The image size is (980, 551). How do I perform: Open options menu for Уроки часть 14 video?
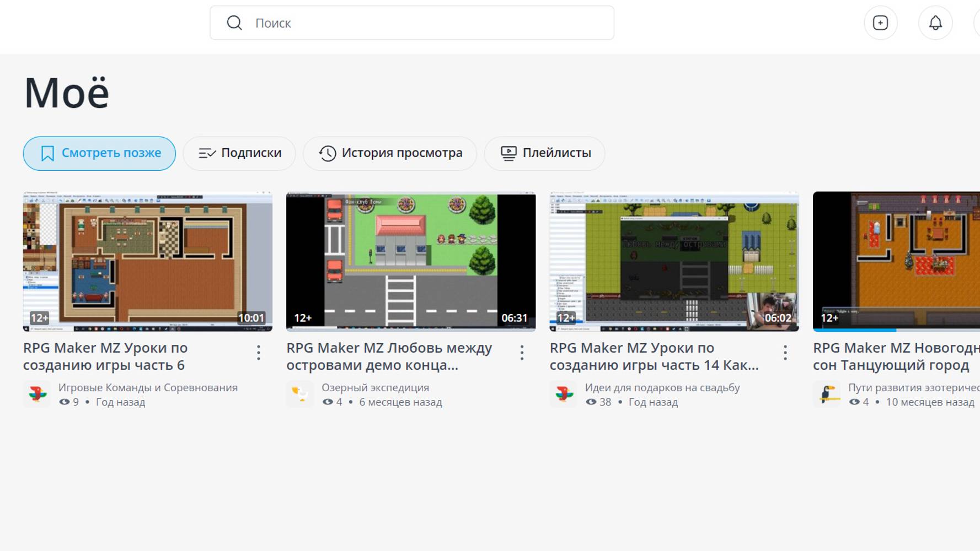[785, 353]
